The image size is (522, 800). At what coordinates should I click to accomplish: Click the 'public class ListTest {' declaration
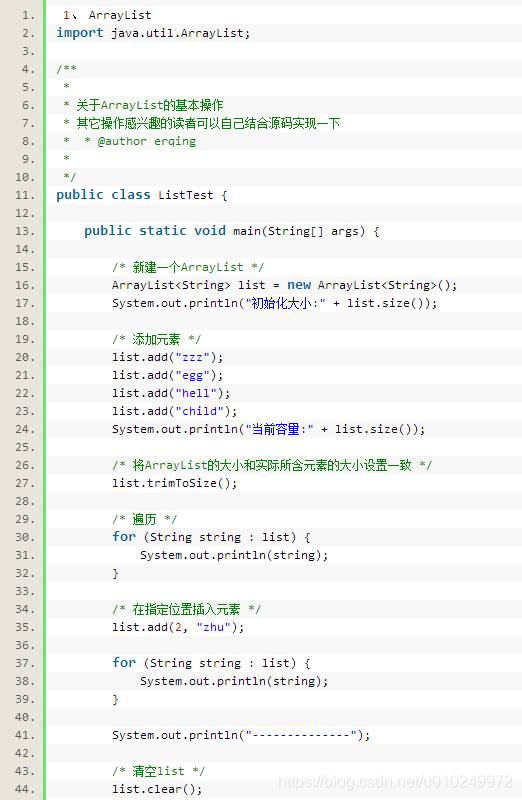(141, 195)
